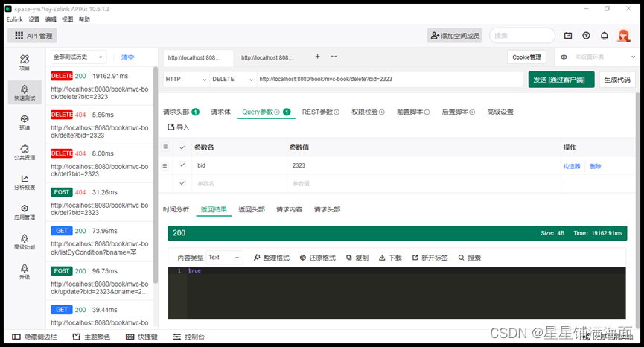Switch to the 前置脚本 tab
644x347 pixels.
[413, 112]
